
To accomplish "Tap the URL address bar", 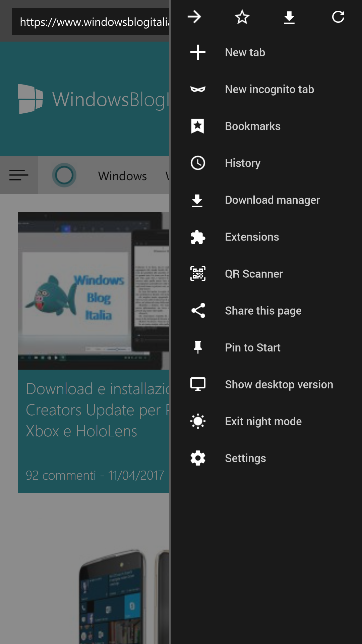I will tap(90, 21).
